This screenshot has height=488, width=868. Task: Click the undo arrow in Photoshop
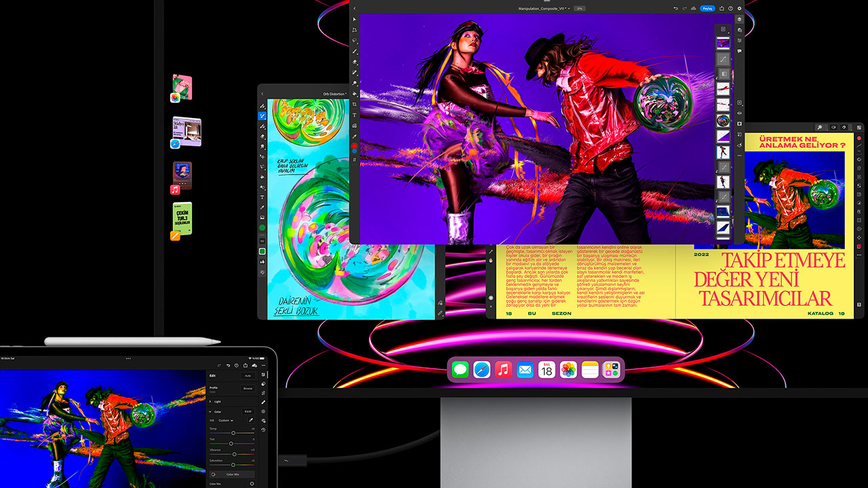point(676,8)
